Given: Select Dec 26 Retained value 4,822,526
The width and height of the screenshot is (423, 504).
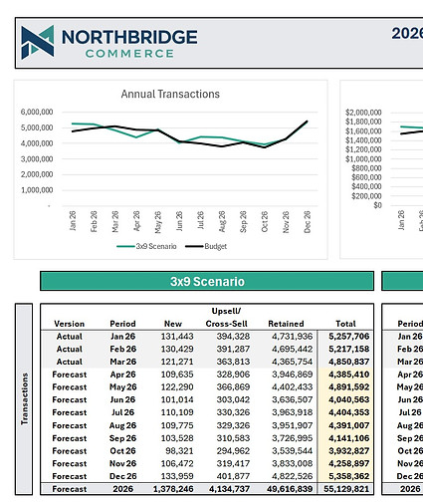Looking at the screenshot, I should [x=293, y=476].
